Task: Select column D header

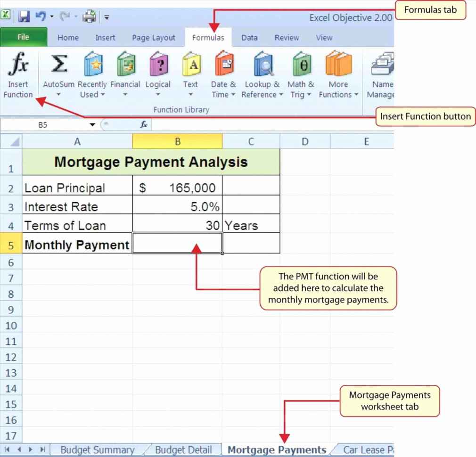Action: pyautogui.click(x=305, y=141)
